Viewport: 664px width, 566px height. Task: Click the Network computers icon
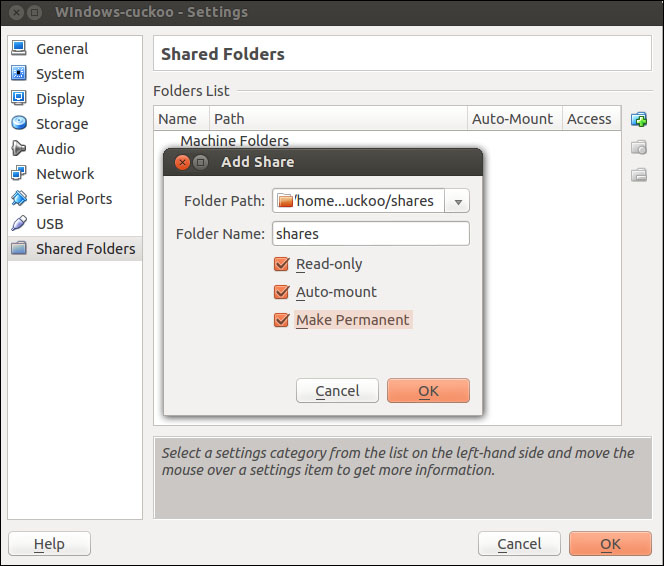[x=19, y=173]
